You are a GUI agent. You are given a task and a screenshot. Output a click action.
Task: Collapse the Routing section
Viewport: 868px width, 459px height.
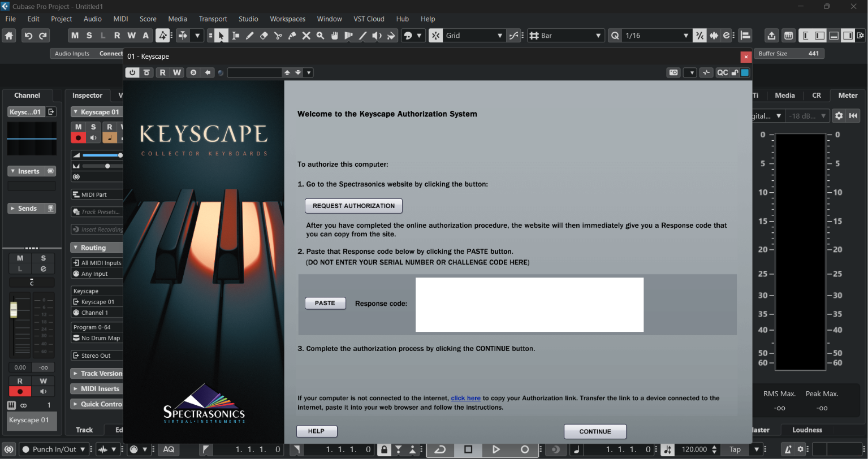(x=97, y=248)
